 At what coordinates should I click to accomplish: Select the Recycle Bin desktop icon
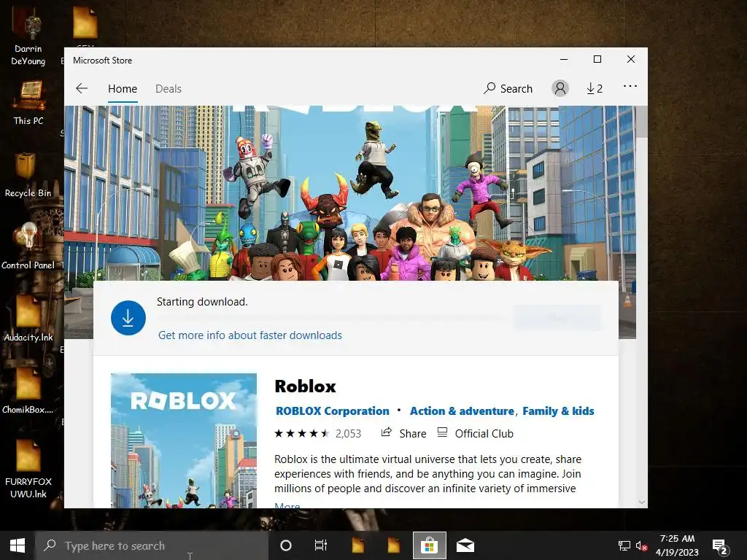click(x=28, y=175)
